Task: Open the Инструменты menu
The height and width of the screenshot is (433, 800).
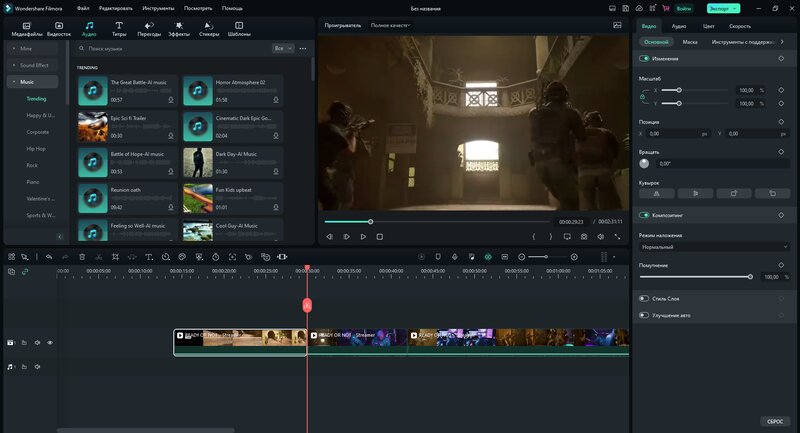Action: pyautogui.click(x=158, y=8)
